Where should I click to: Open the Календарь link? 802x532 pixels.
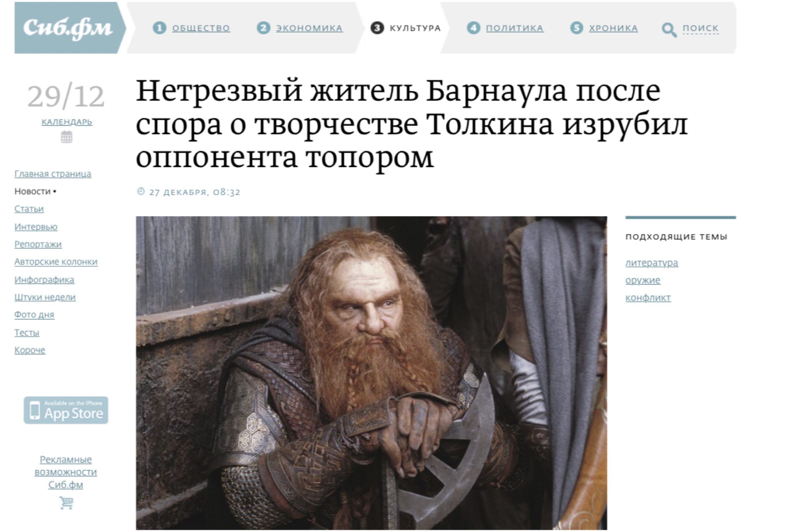[67, 121]
